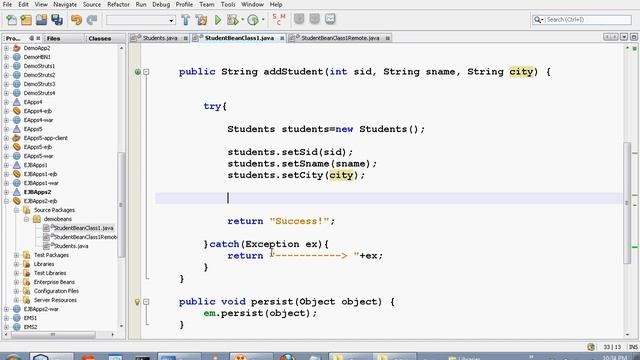Image resolution: width=640 pixels, height=360 pixels.
Task: Switch to the Classes panel tab
Action: [100, 38]
